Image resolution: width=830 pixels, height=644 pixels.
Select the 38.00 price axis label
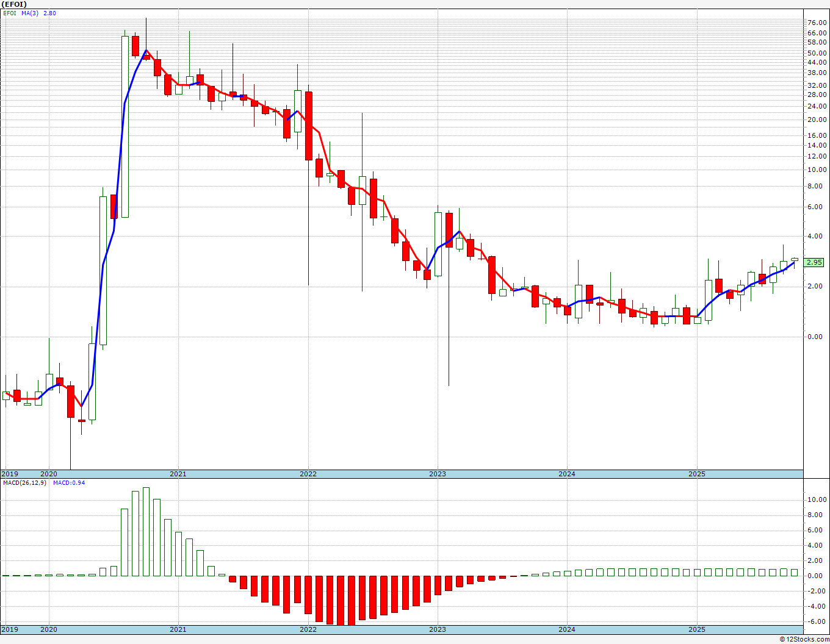[817, 73]
